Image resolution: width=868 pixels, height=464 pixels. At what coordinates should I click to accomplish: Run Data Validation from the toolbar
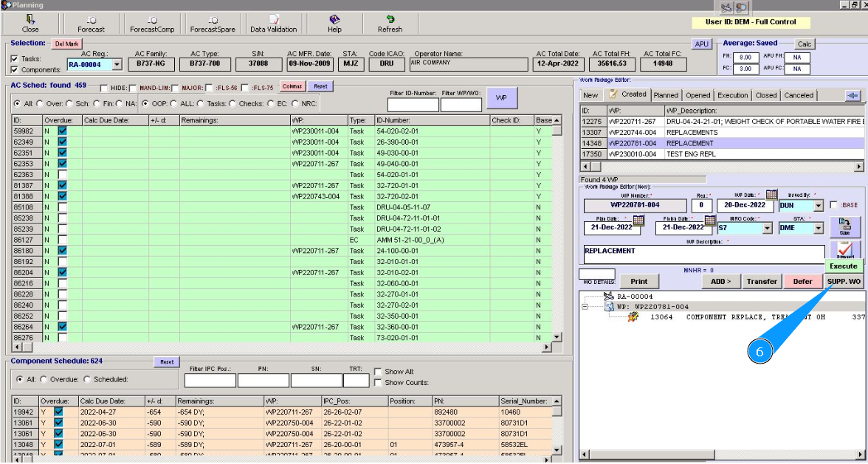pos(273,24)
